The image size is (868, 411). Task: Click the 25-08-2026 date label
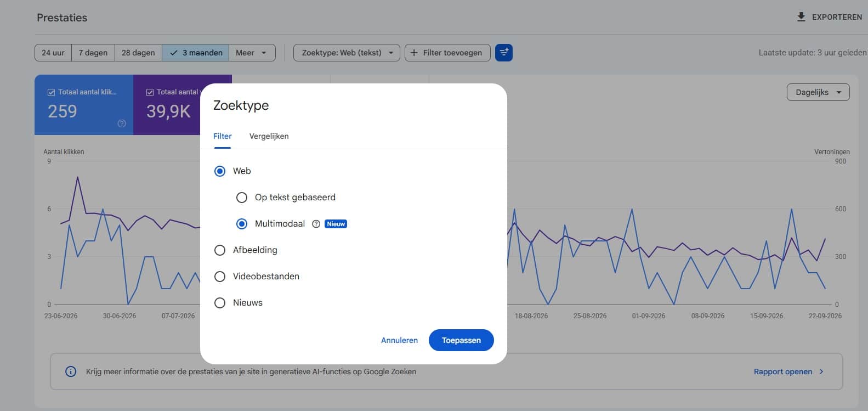590,316
